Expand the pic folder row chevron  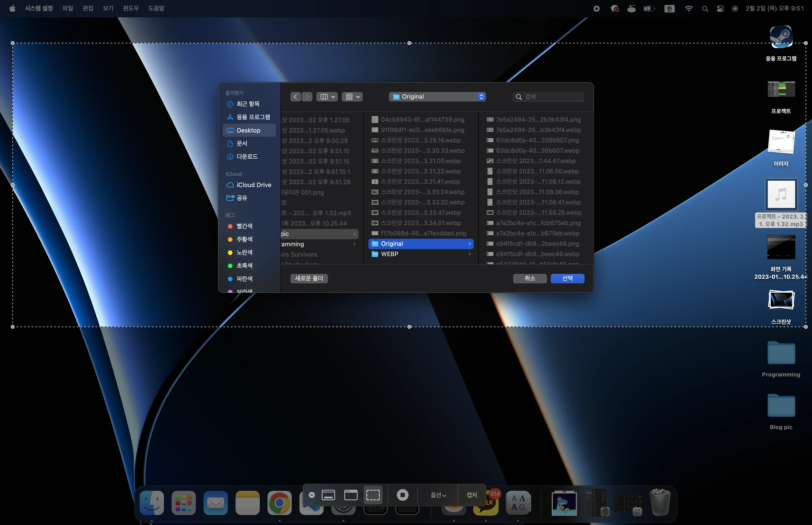tap(354, 234)
